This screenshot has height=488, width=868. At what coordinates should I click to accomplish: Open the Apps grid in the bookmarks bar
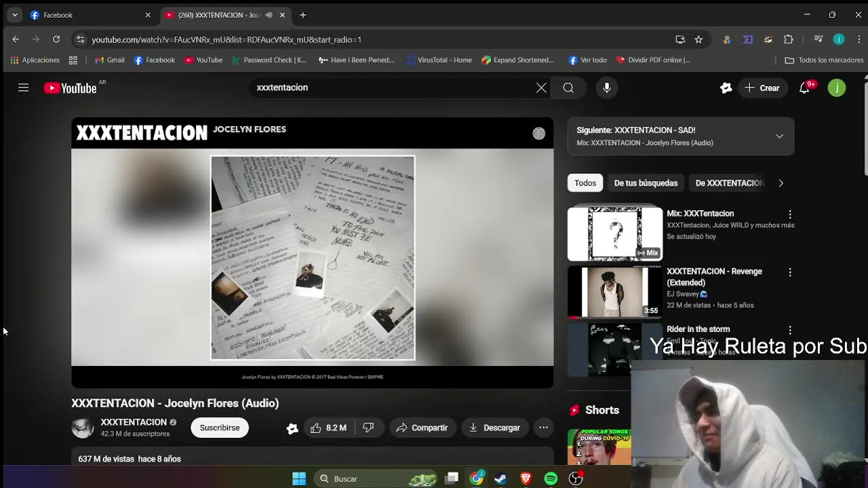click(x=73, y=60)
